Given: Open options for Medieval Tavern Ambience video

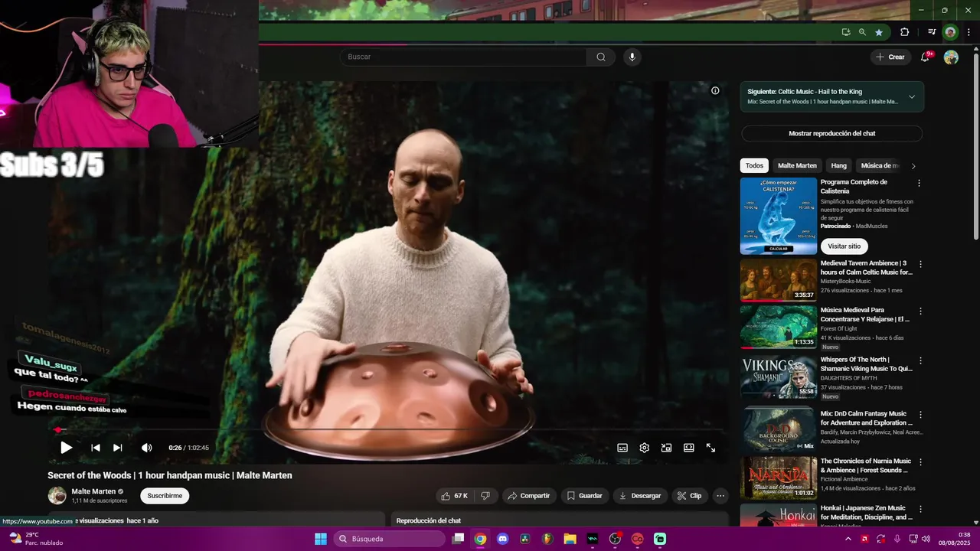Looking at the screenshot, I should 920,264.
